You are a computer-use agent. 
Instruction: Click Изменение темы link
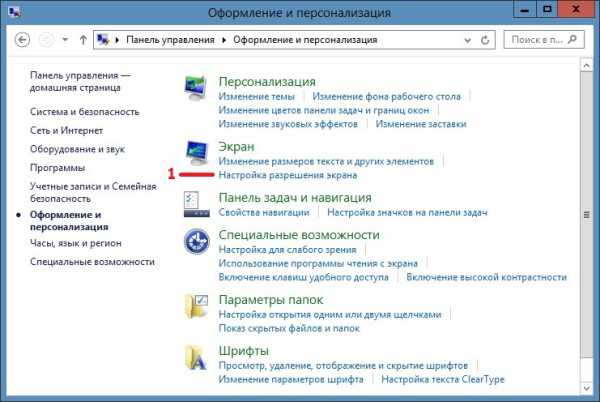tap(256, 96)
